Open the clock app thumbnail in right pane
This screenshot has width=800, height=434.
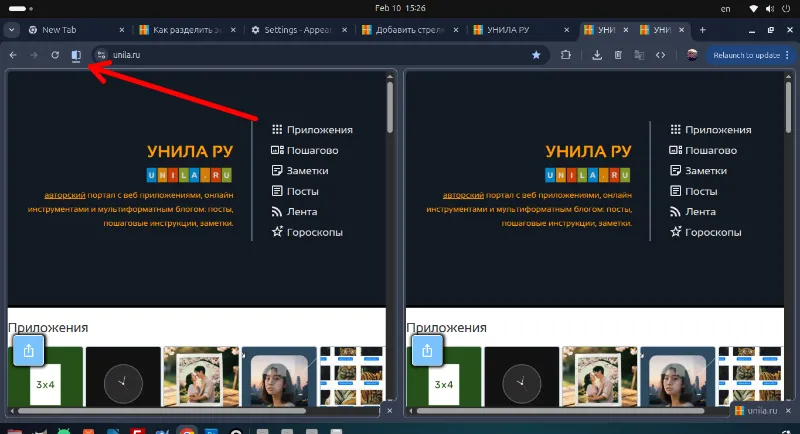point(521,377)
